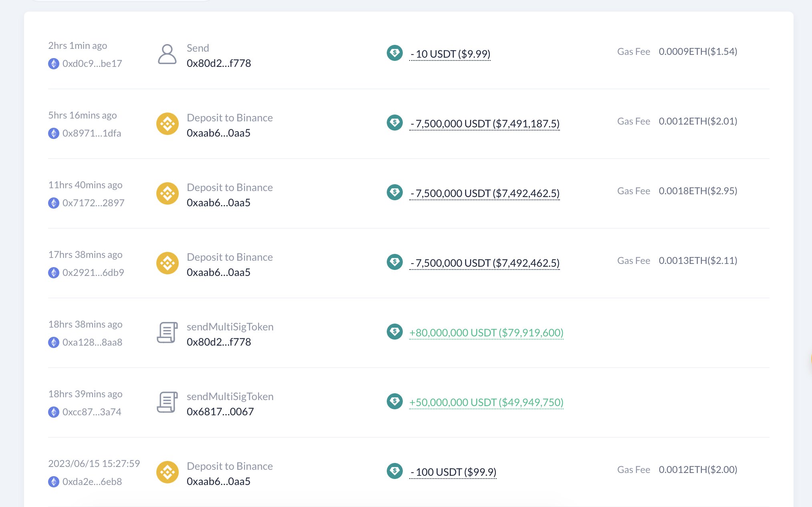Click USDT token icon in 17hrs 38mins row
812x507 pixels.
(395, 262)
